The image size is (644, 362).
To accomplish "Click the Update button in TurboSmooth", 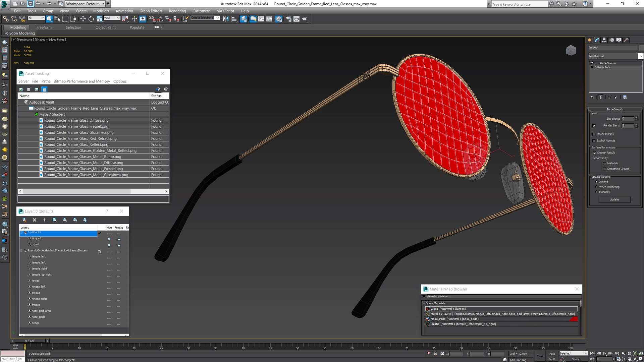I will (x=614, y=199).
